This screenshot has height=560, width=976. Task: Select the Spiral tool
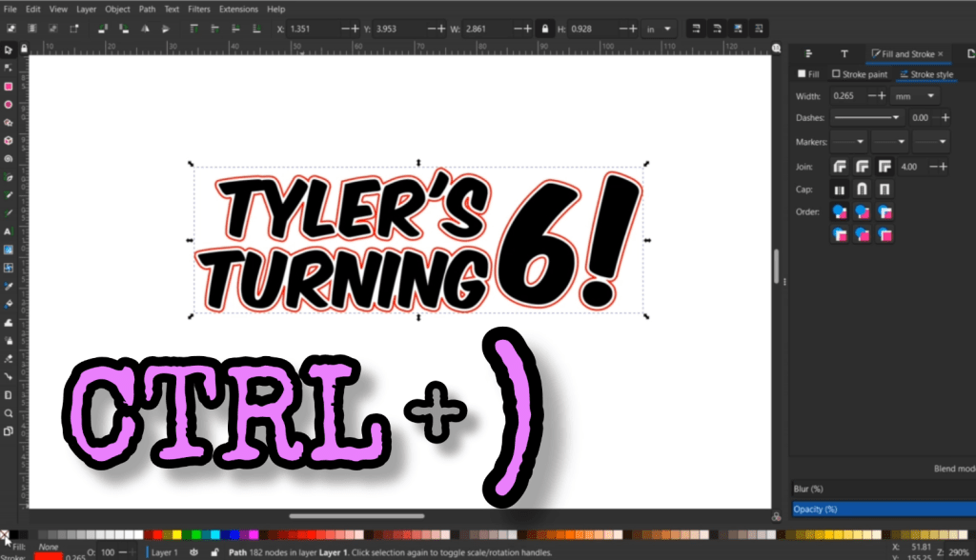click(x=8, y=159)
